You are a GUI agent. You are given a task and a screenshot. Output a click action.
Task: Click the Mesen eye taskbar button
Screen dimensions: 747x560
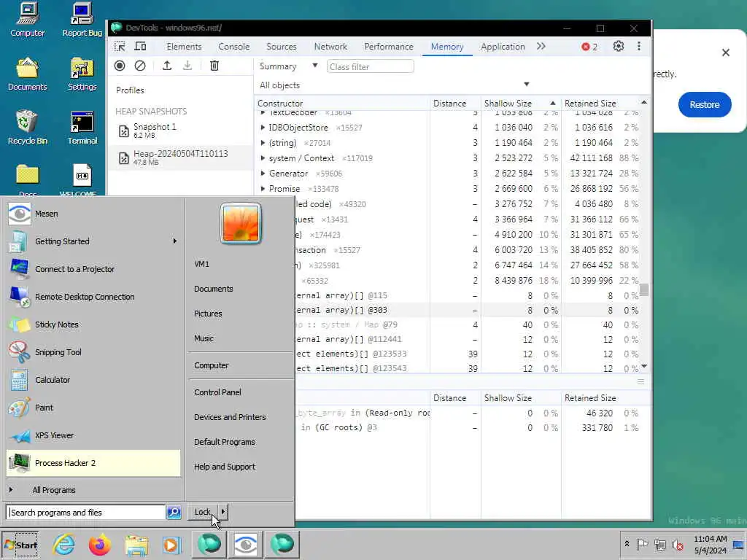pos(245,544)
